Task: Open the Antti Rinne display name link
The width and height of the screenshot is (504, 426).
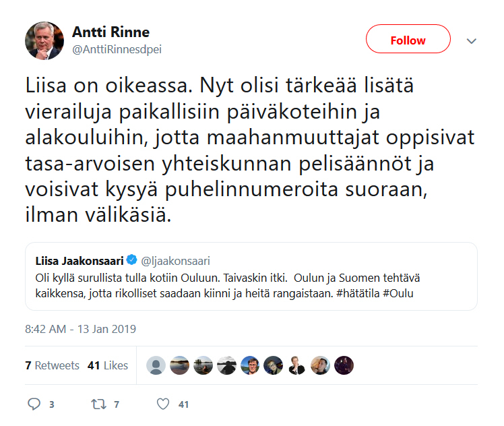Action: coord(111,32)
